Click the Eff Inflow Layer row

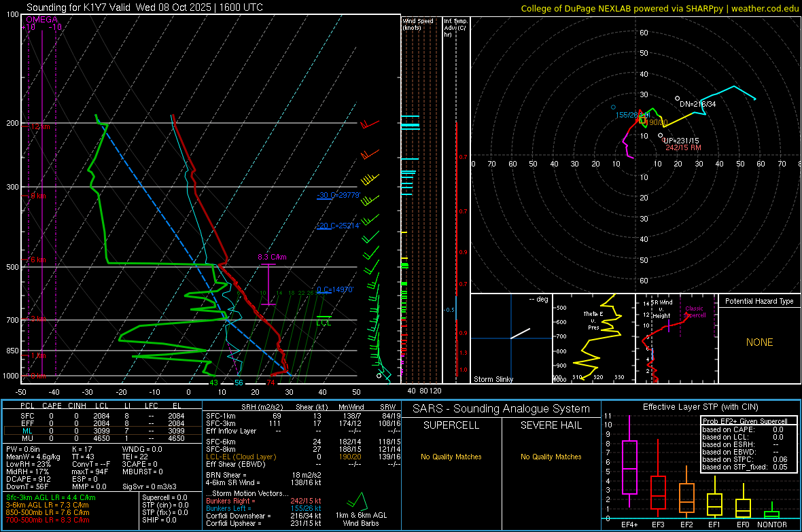(303, 431)
